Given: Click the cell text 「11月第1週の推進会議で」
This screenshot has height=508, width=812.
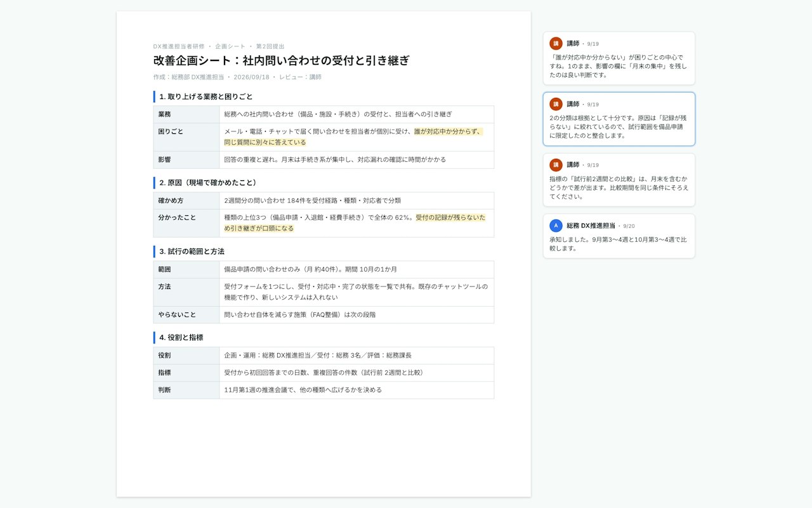Looking at the screenshot, I should point(264,390).
